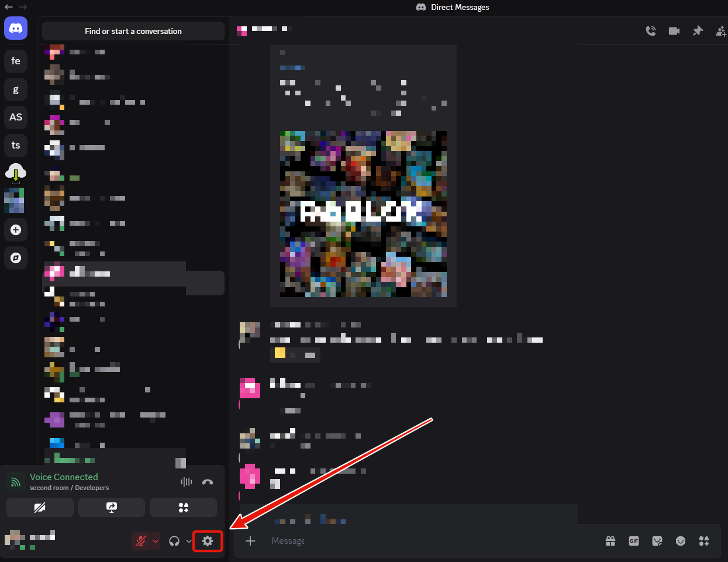The width and height of the screenshot is (728, 562).
Task: Expand output device options beside headphones
Action: [x=188, y=541]
